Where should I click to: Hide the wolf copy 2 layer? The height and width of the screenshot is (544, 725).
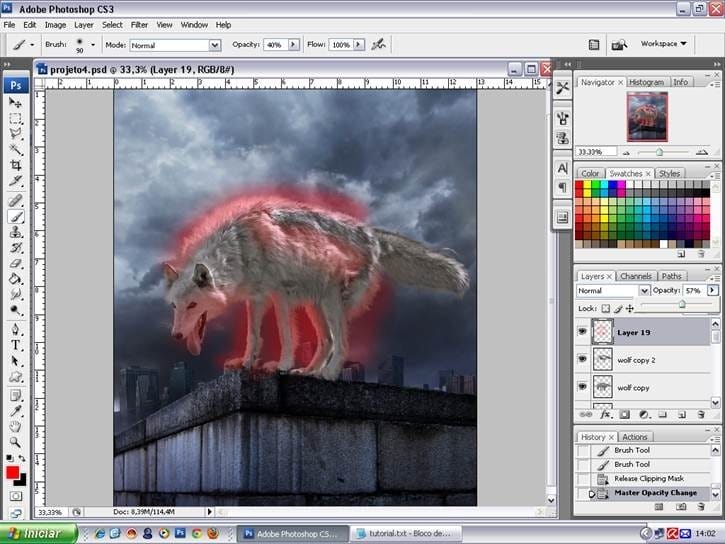[582, 359]
